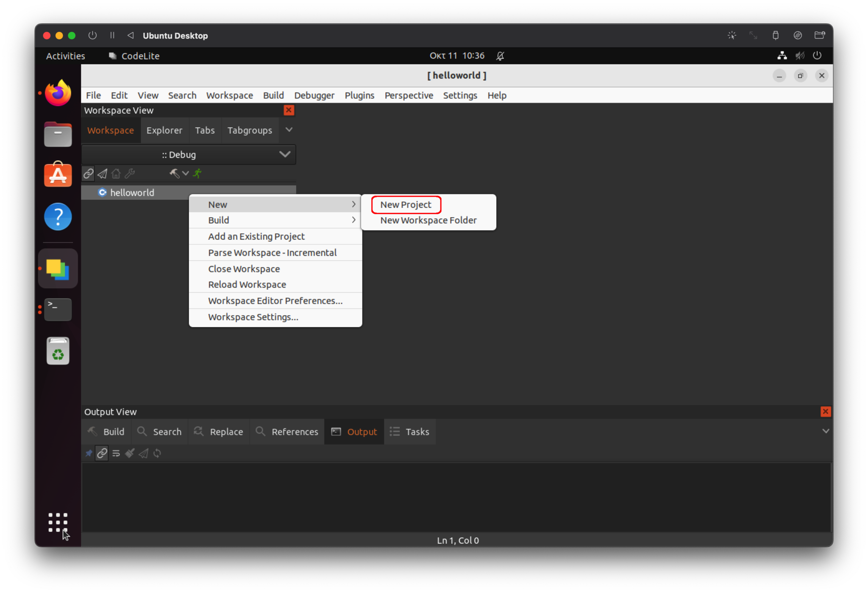Image resolution: width=868 pixels, height=593 pixels.
Task: Click the home icon in workspace toolbar
Action: [116, 173]
